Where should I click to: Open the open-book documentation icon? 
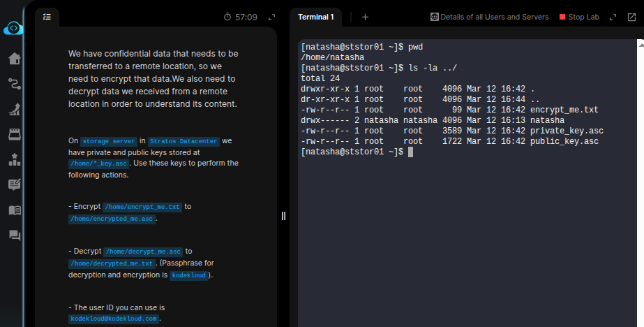[14, 210]
